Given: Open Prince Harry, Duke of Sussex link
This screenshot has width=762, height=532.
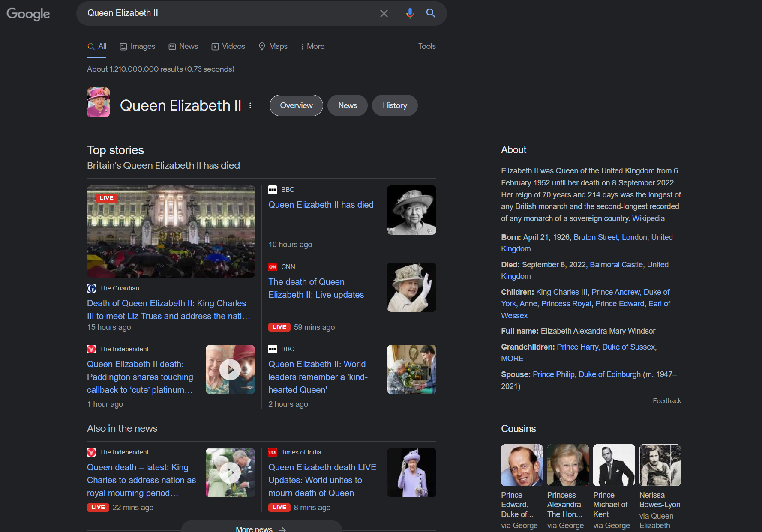Looking at the screenshot, I should click(x=606, y=347).
